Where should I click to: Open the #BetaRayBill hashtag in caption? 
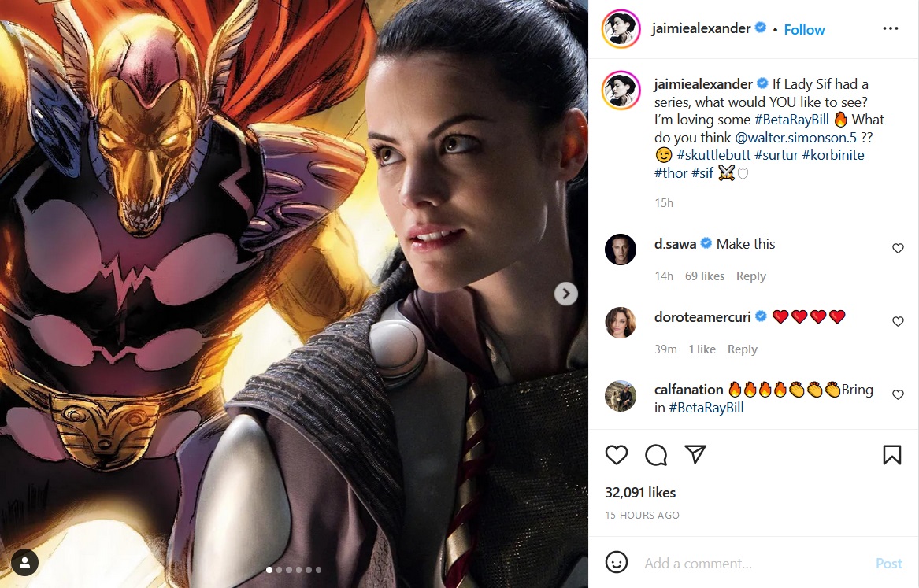[791, 120]
